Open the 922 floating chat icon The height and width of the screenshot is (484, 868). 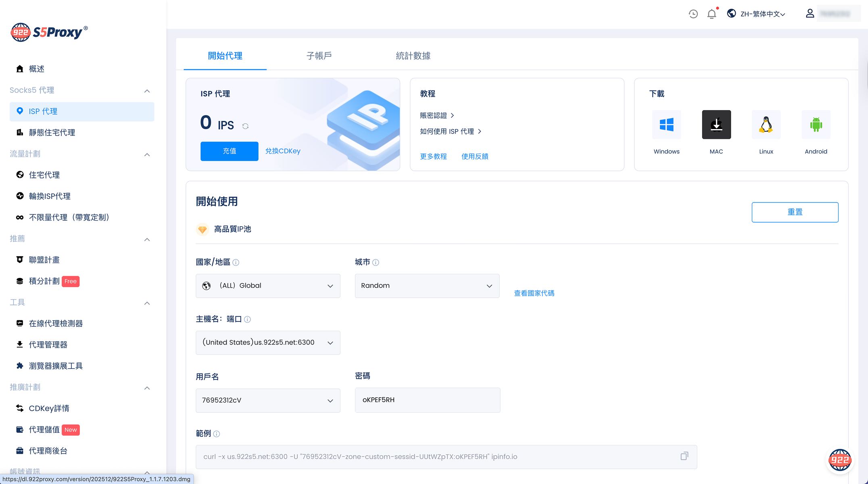point(840,460)
